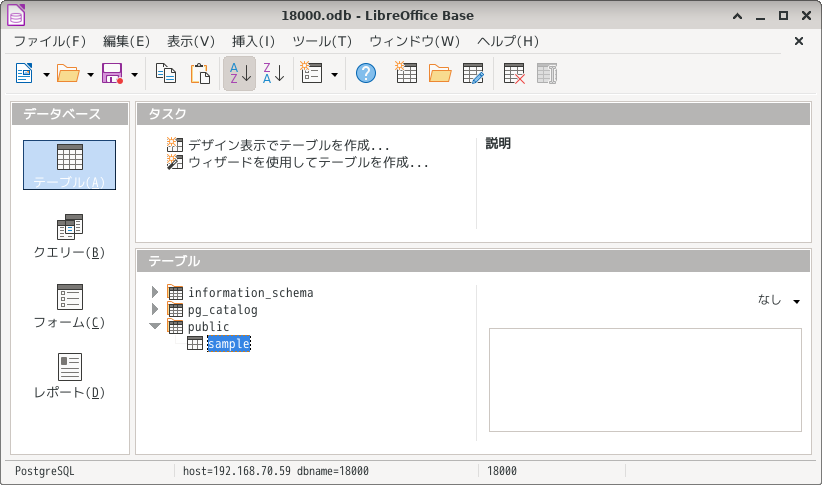822x485 pixels.
Task: Click the Paste toolbar icon
Action: 200,73
